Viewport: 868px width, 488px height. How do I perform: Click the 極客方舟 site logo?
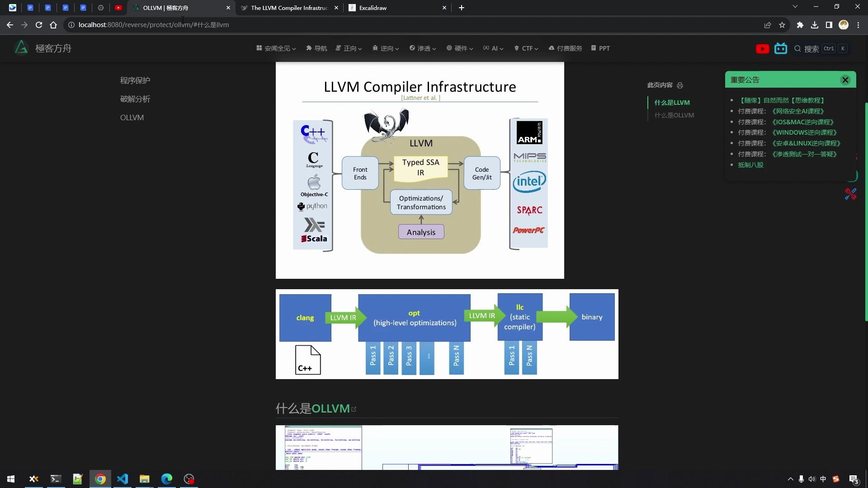(x=42, y=48)
